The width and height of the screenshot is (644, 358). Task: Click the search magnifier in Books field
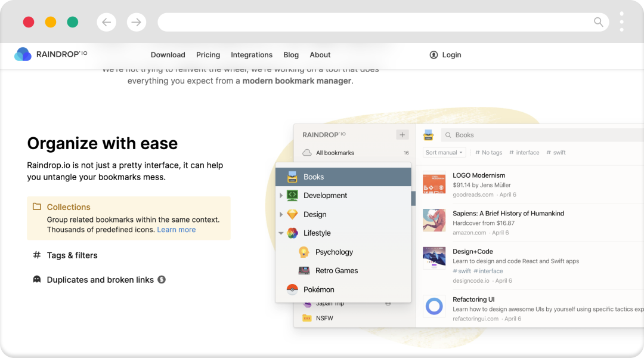pos(448,135)
